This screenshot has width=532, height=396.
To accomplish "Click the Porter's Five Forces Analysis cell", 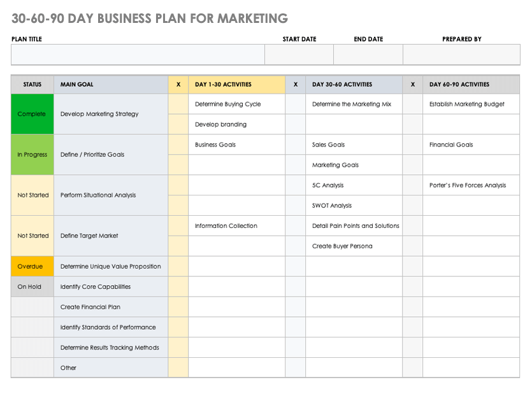I will tap(471, 185).
